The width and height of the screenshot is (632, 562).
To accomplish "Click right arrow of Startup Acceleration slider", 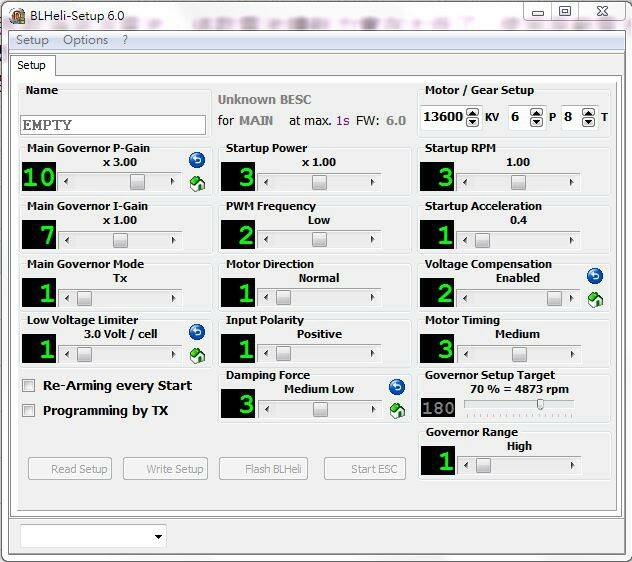I will 571,240.
